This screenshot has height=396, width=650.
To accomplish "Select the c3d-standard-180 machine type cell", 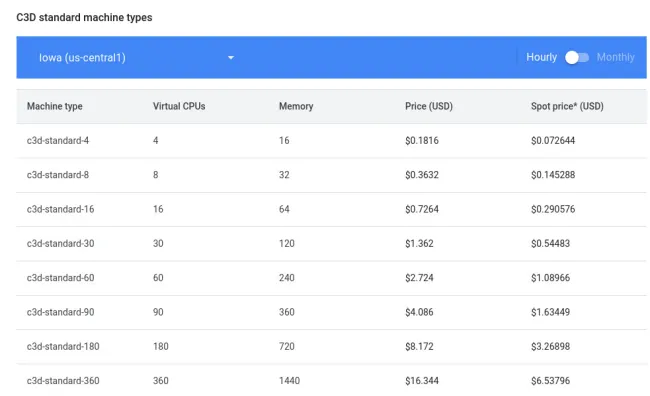I will click(63, 346).
